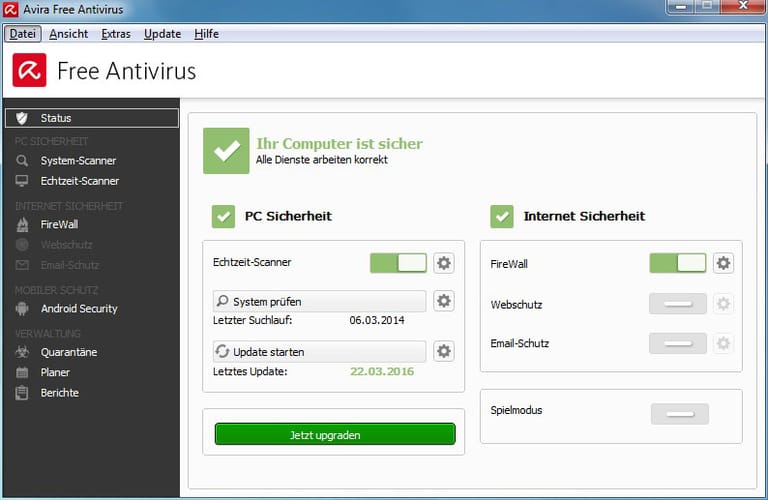Viewport: 768px width, 500px height.
Task: Open the Extras menu
Action: click(116, 34)
